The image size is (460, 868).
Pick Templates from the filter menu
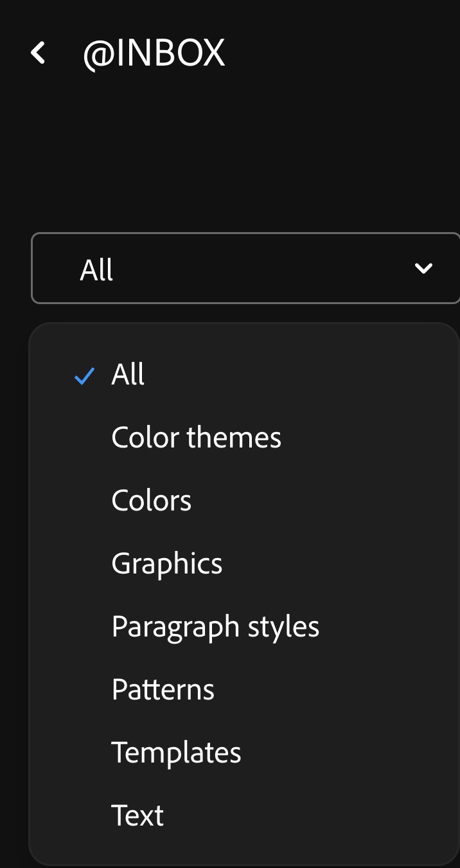click(176, 753)
